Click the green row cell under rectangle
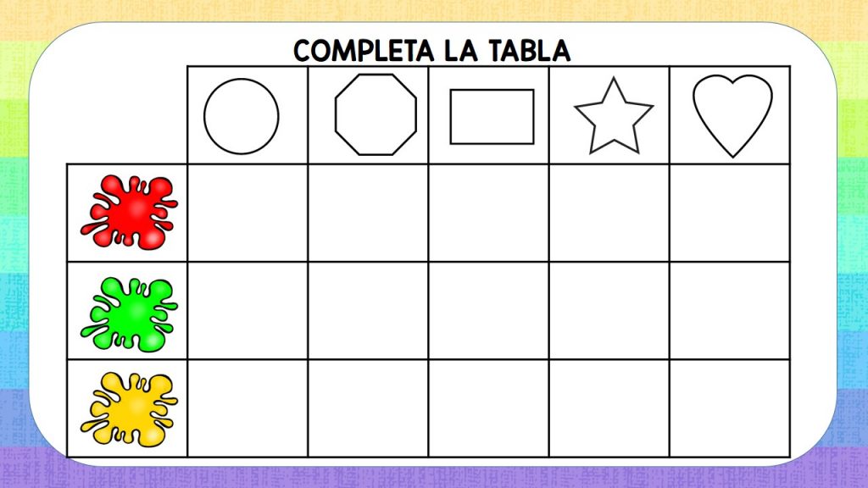Viewport: 868px width, 488px height. click(x=488, y=311)
